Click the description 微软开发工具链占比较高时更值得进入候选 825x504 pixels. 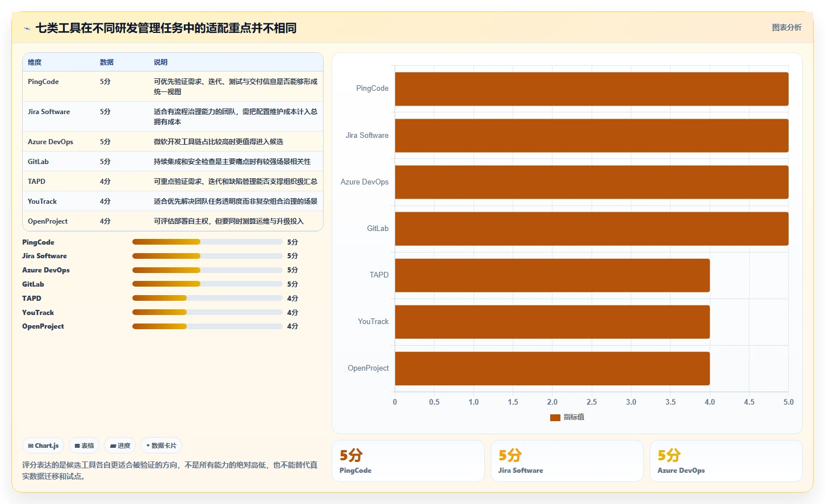[x=219, y=142]
